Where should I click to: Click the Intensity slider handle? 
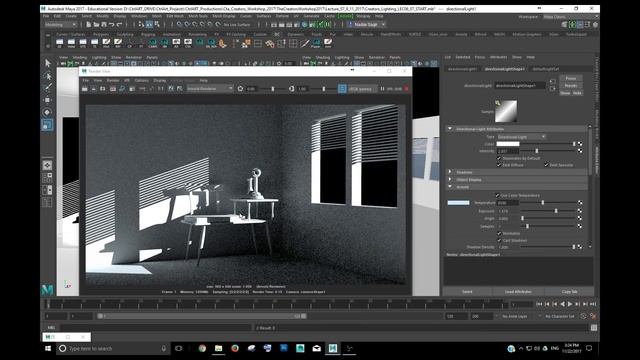pos(537,151)
